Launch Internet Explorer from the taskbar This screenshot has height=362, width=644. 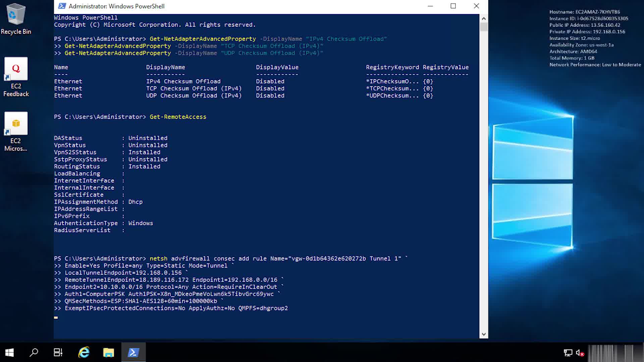tap(84, 352)
